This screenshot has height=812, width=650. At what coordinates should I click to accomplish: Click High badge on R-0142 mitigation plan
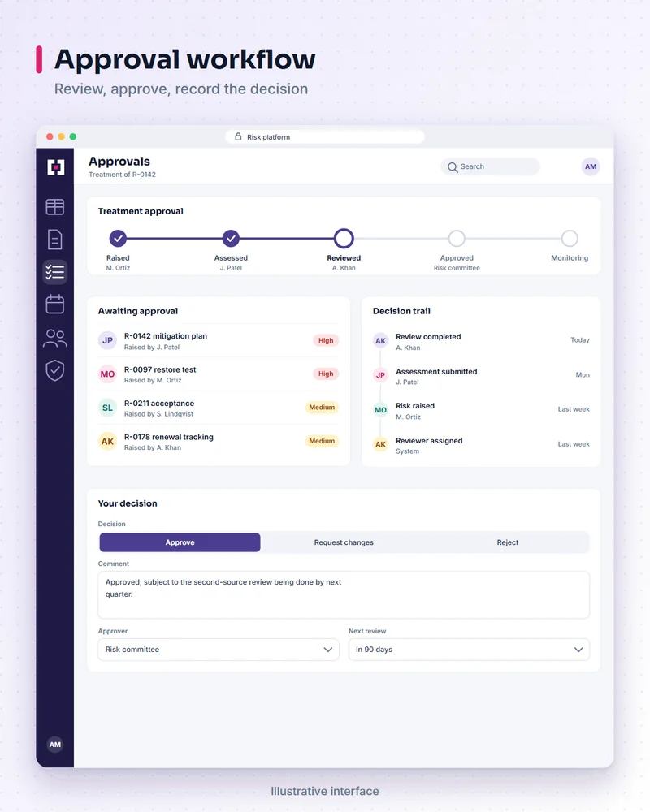[326, 340]
